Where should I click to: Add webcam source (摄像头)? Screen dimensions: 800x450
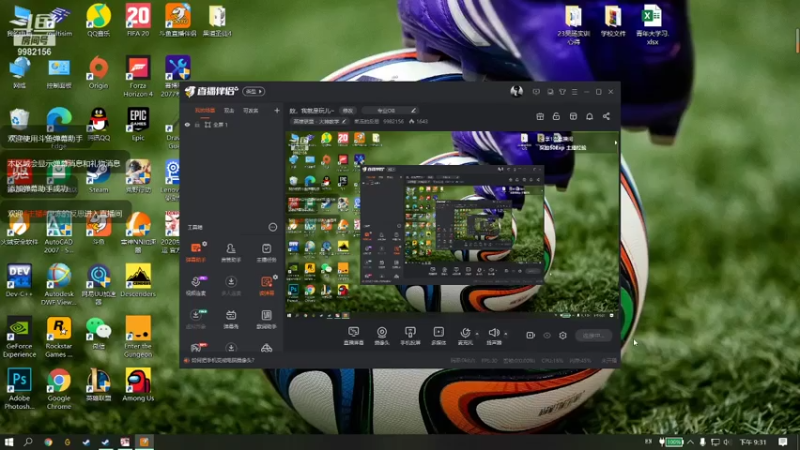click(x=382, y=336)
